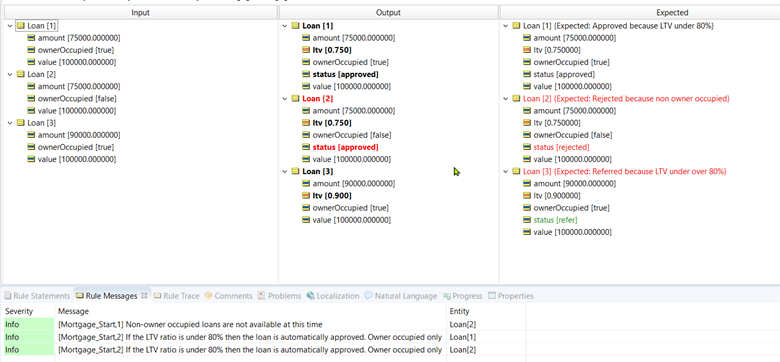Collapse Loan [1] in the Input panel

[x=10, y=25]
